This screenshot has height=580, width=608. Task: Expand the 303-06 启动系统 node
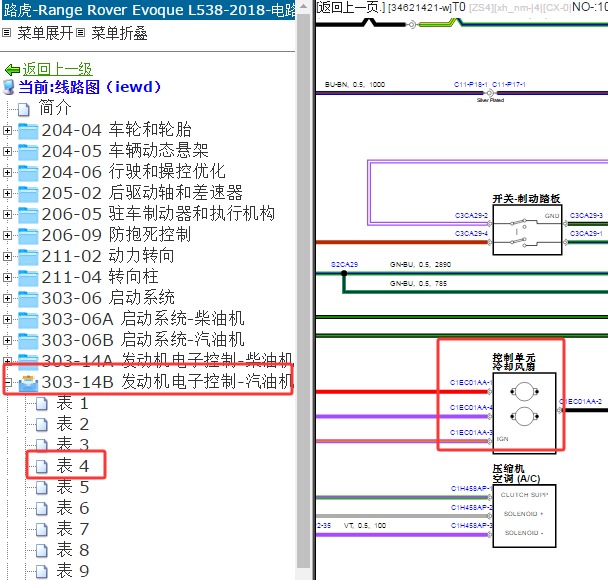click(7, 298)
